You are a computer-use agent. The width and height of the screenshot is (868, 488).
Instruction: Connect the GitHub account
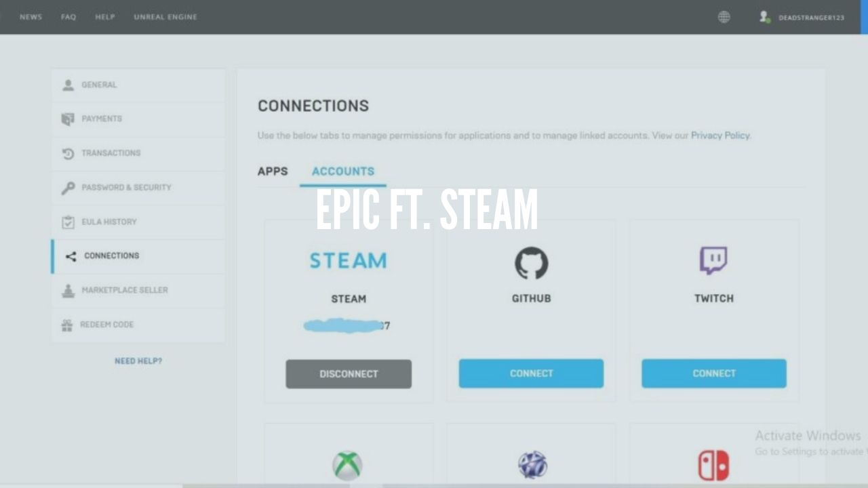point(531,373)
